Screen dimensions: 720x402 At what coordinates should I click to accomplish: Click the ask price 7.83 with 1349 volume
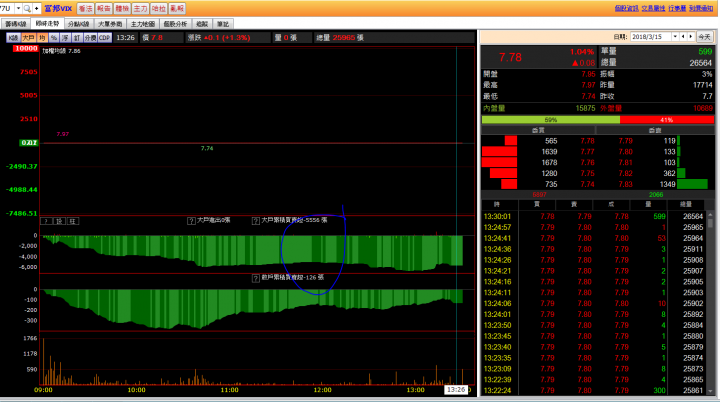[x=625, y=184]
